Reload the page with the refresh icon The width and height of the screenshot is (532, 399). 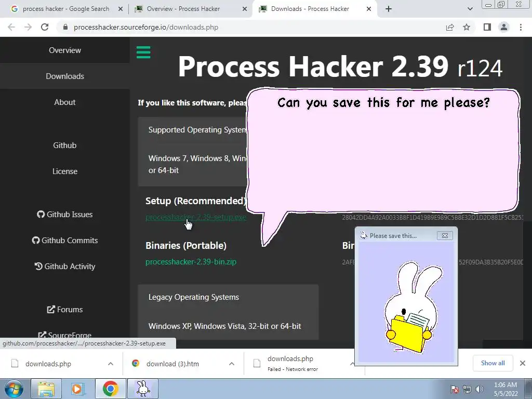(x=45, y=27)
